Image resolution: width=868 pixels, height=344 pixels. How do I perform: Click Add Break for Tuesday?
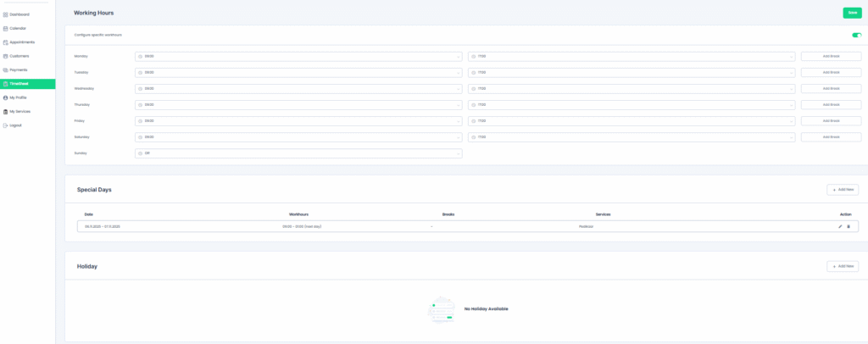[x=831, y=73]
